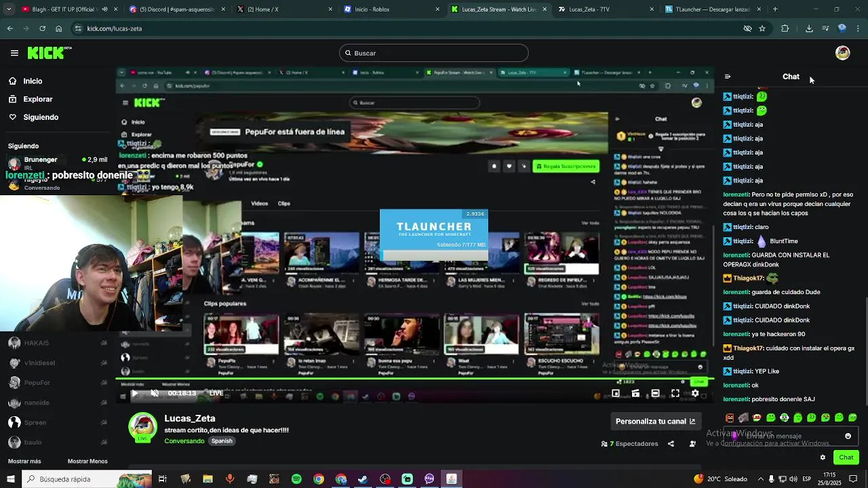Viewport: 868px width, 488px height.
Task: Play or pause the stream
Action: tap(134, 393)
